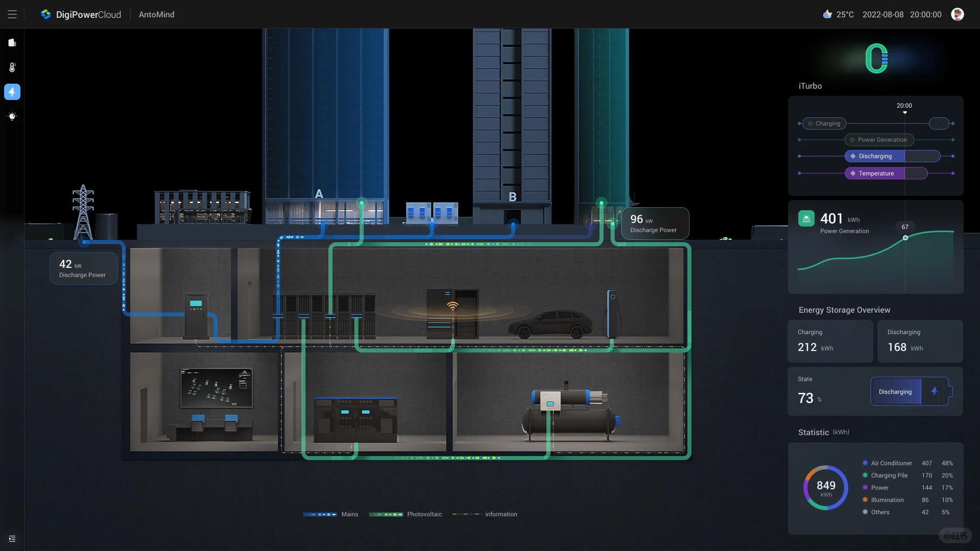Image resolution: width=980 pixels, height=551 pixels.
Task: Open the lighting bulb sidebar view
Action: [x=12, y=116]
